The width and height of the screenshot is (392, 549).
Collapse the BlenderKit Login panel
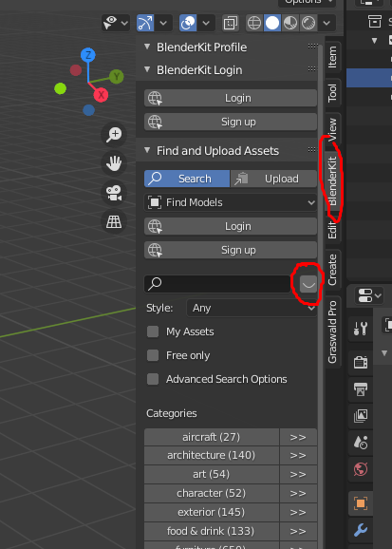(147, 69)
